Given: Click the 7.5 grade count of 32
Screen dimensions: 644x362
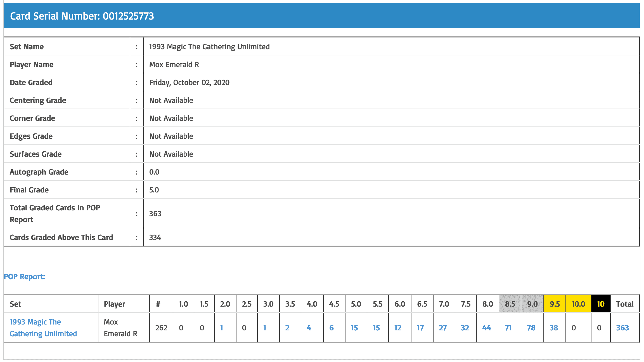Looking at the screenshot, I should [x=465, y=328].
